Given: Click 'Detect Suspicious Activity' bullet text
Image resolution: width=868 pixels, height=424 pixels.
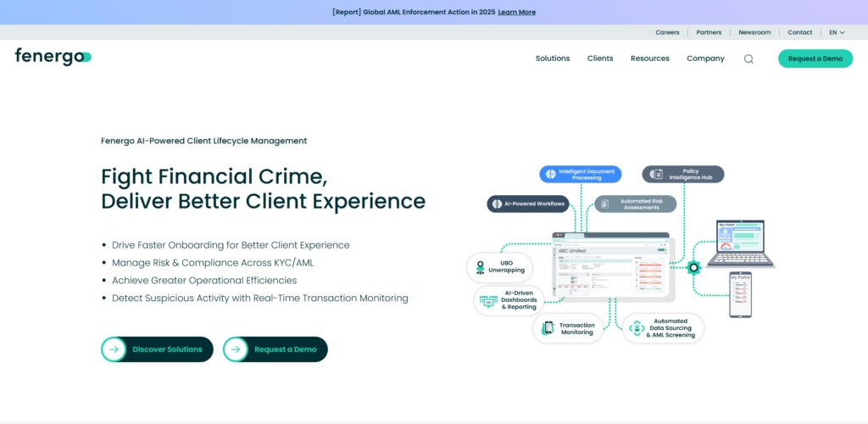Looking at the screenshot, I should coord(260,298).
